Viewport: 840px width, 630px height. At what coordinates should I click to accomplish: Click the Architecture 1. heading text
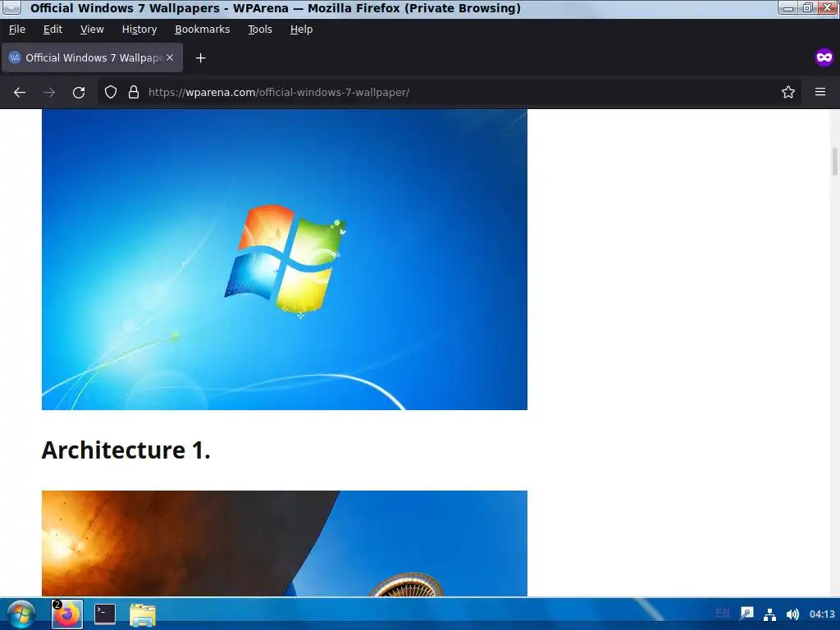126,450
